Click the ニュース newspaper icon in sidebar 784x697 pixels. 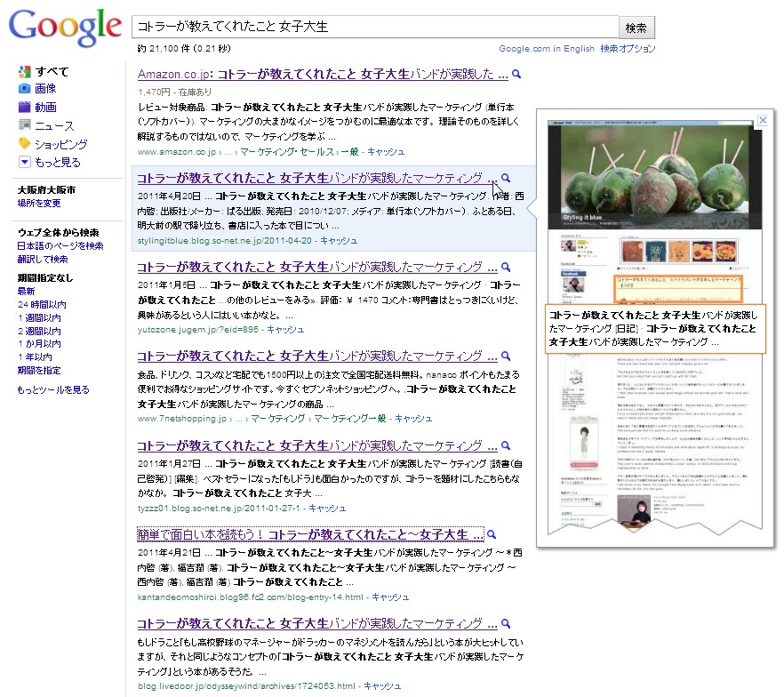point(24,125)
